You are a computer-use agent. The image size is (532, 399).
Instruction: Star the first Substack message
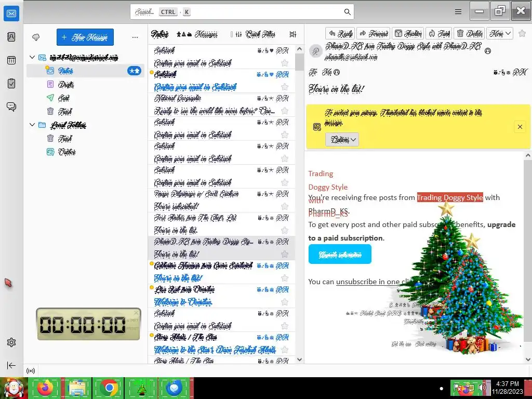click(x=285, y=63)
